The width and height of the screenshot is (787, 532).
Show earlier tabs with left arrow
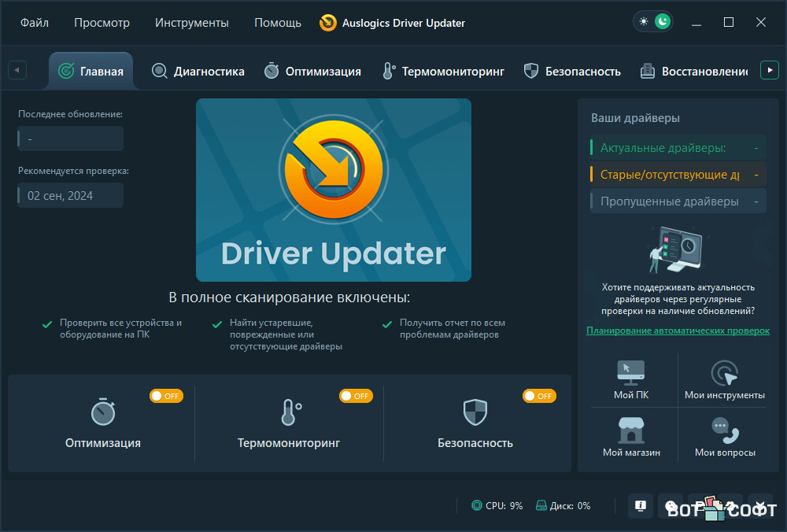point(17,70)
